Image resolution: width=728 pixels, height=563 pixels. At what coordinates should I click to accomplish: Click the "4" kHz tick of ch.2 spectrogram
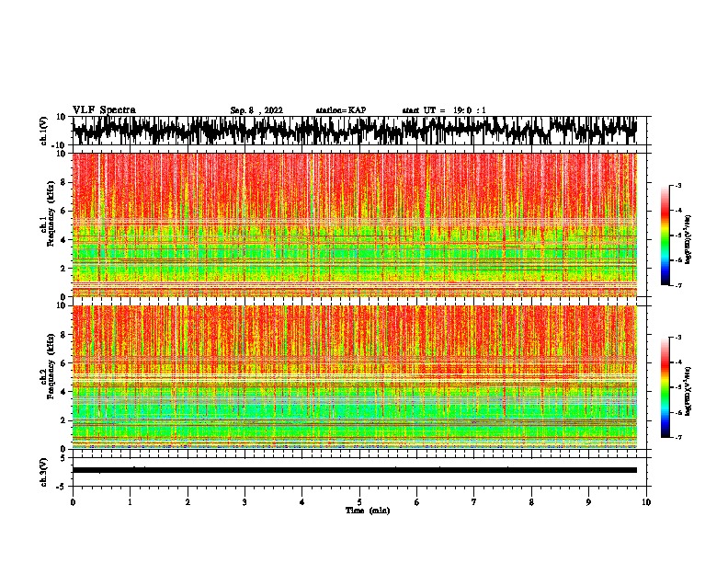(64, 392)
